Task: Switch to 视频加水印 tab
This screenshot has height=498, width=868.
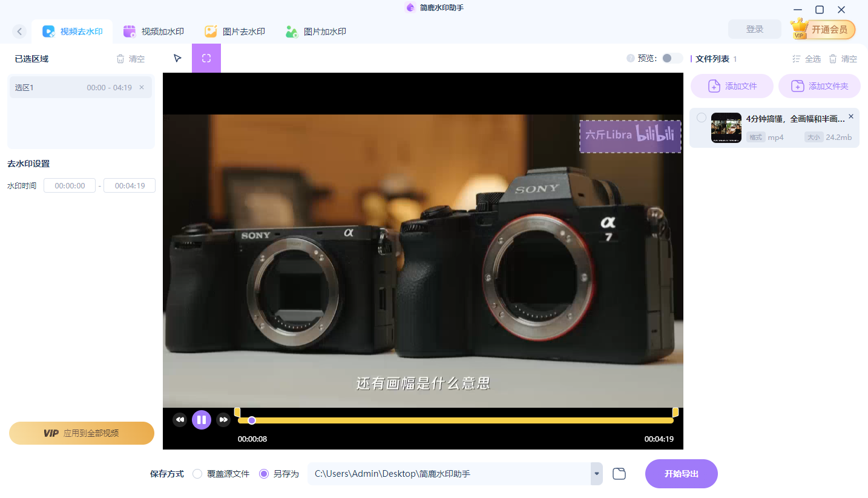Action: 154,32
